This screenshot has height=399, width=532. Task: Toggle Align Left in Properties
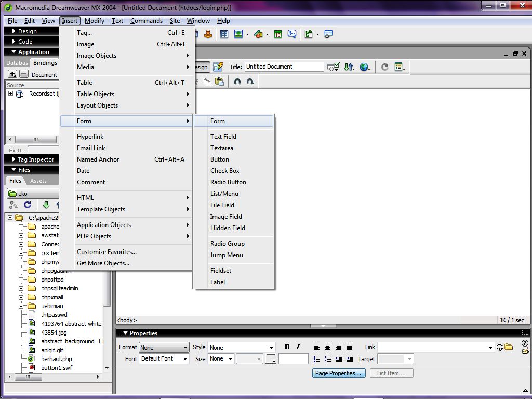316,347
